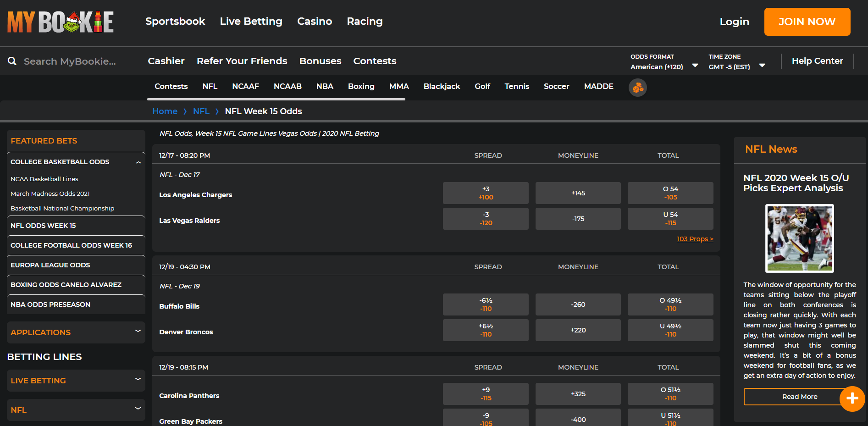Screen dimensions: 868x426
Task: Select Over 54 total bet
Action: click(670, 193)
